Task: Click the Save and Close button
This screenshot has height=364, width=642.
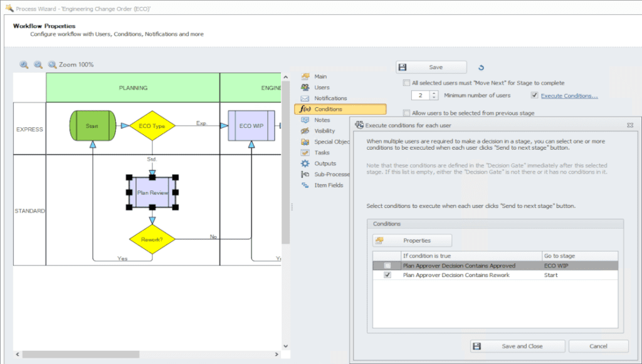Action: point(517,346)
